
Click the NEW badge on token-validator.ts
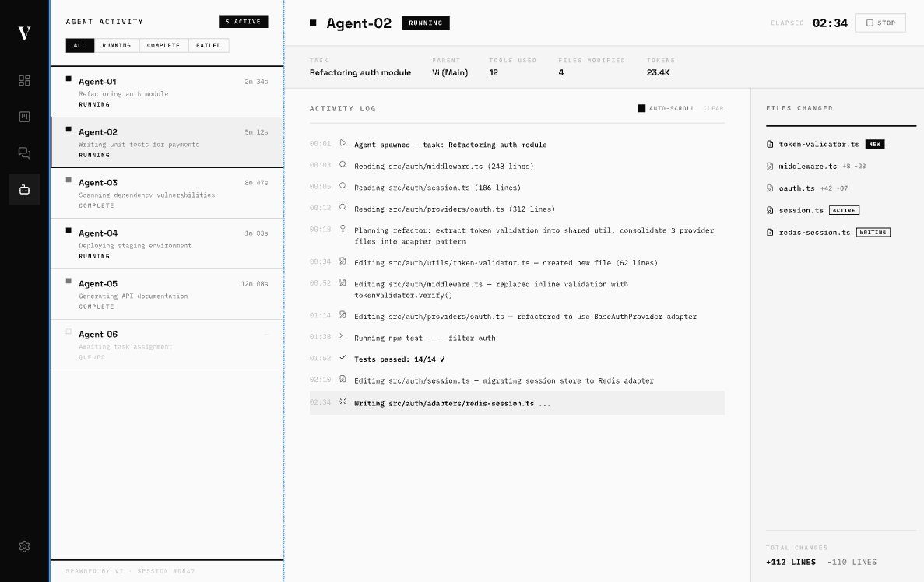point(874,144)
